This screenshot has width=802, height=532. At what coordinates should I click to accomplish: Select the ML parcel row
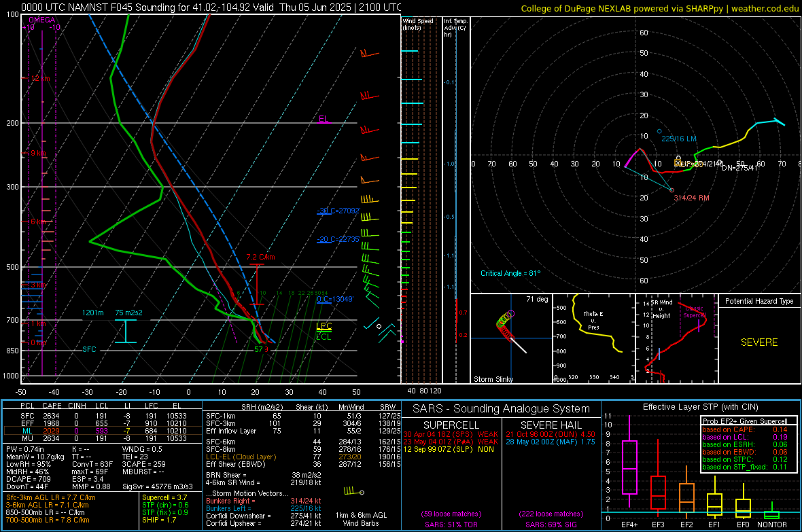coord(103,431)
